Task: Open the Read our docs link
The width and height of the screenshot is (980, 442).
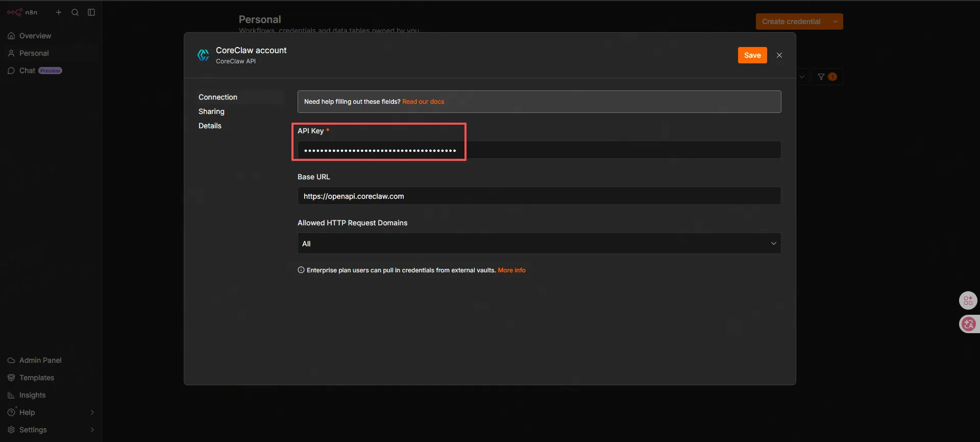Action: coord(423,102)
